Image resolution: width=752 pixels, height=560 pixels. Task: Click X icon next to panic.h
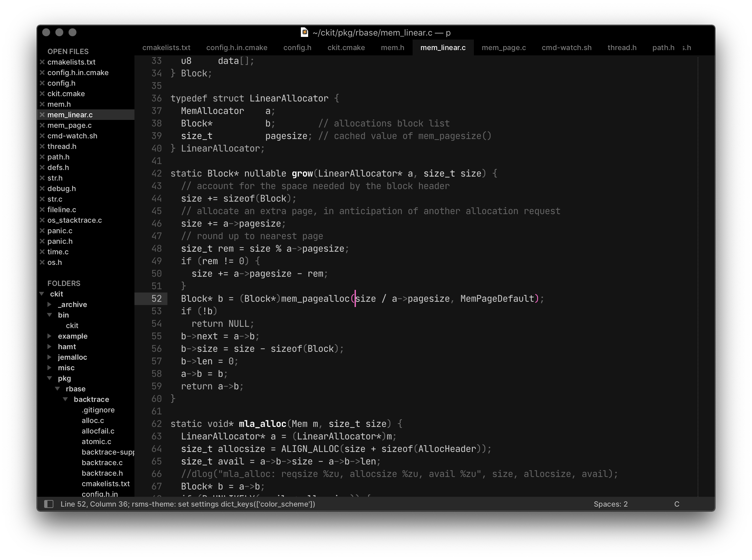point(43,241)
